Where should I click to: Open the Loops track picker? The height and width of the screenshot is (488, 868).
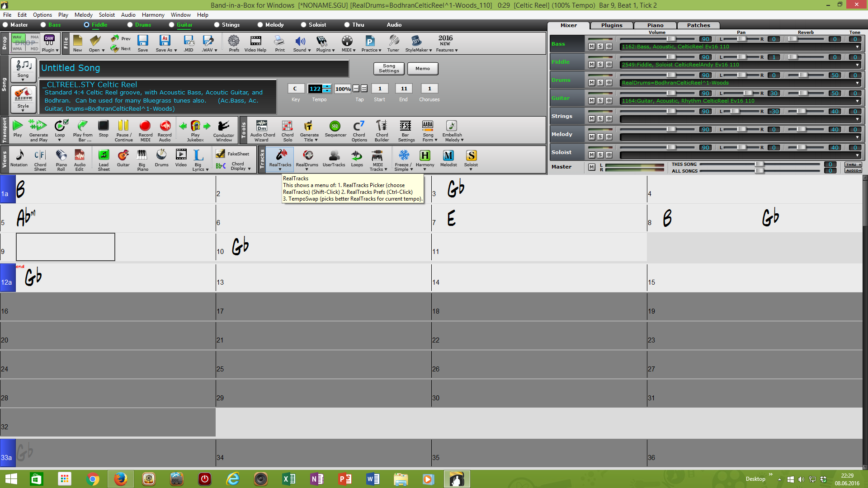pos(357,158)
